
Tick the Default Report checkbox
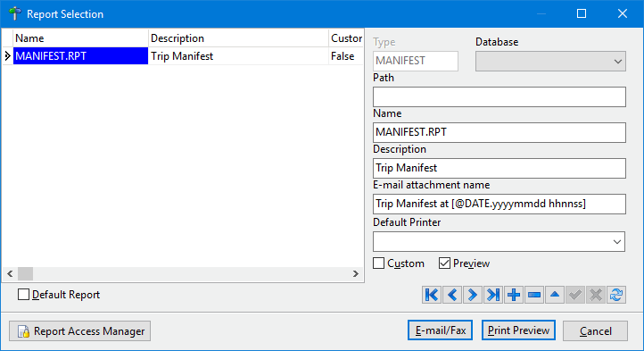[24, 295]
